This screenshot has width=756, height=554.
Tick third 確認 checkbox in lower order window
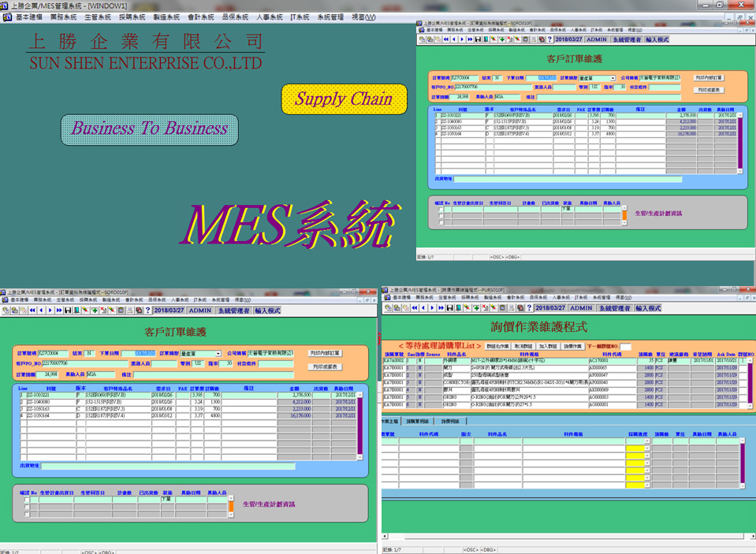point(27,515)
